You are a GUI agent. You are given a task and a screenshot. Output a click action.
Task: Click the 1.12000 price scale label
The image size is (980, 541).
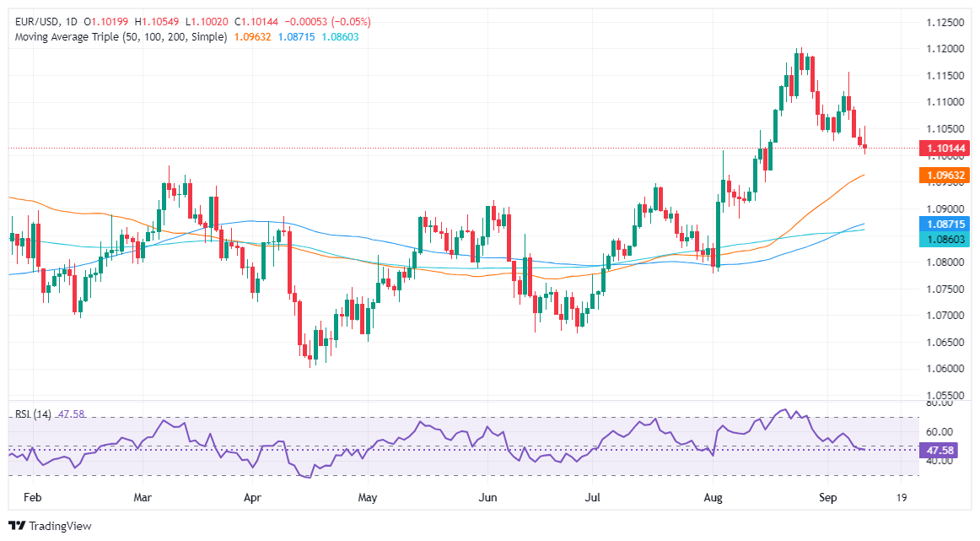[945, 49]
